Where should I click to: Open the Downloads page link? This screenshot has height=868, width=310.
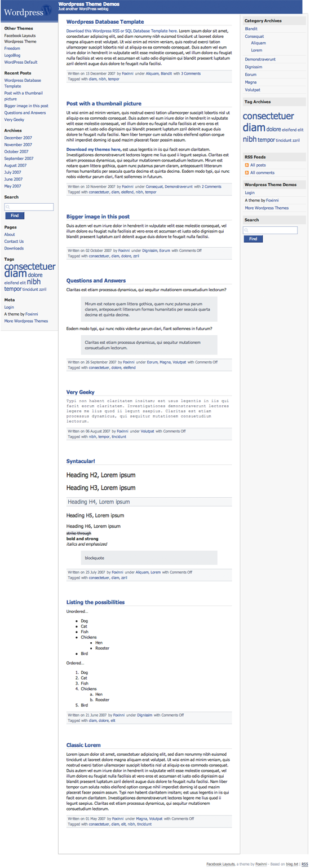14,248
